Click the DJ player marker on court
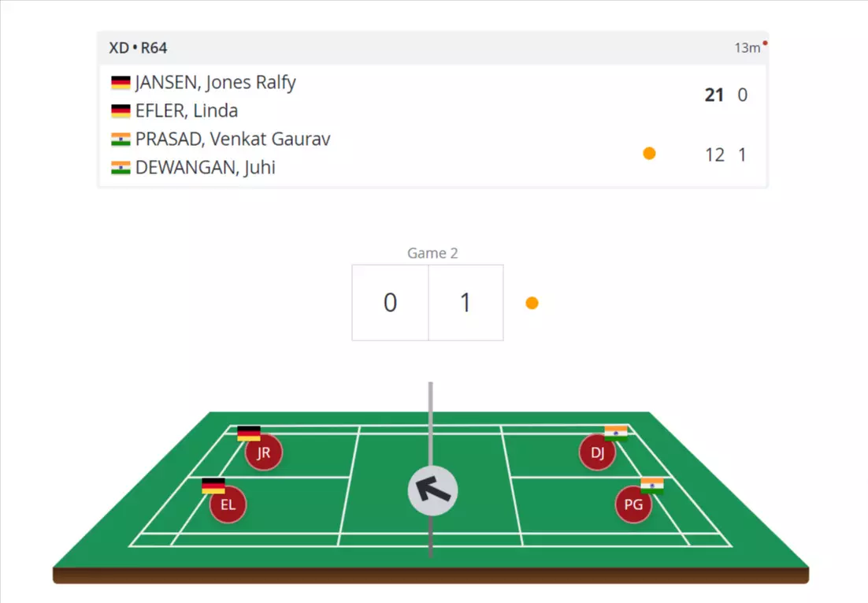Screen dimensions: 868x603 click(597, 452)
